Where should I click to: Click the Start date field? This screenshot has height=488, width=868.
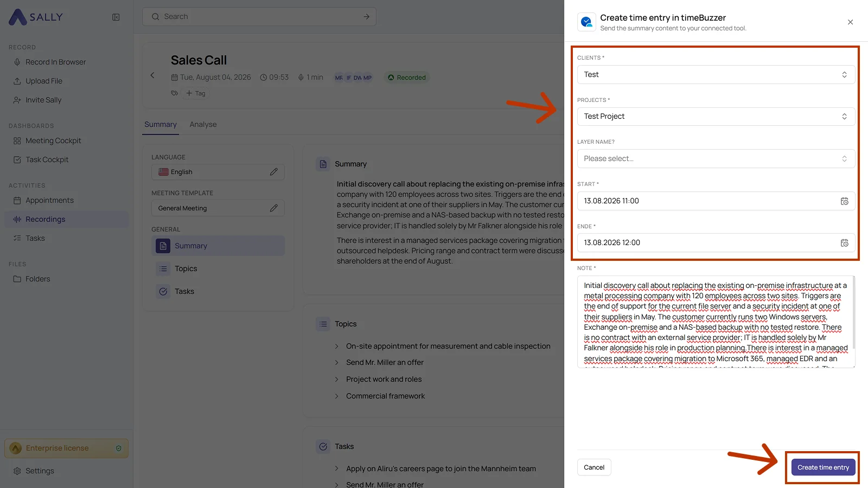[716, 201]
